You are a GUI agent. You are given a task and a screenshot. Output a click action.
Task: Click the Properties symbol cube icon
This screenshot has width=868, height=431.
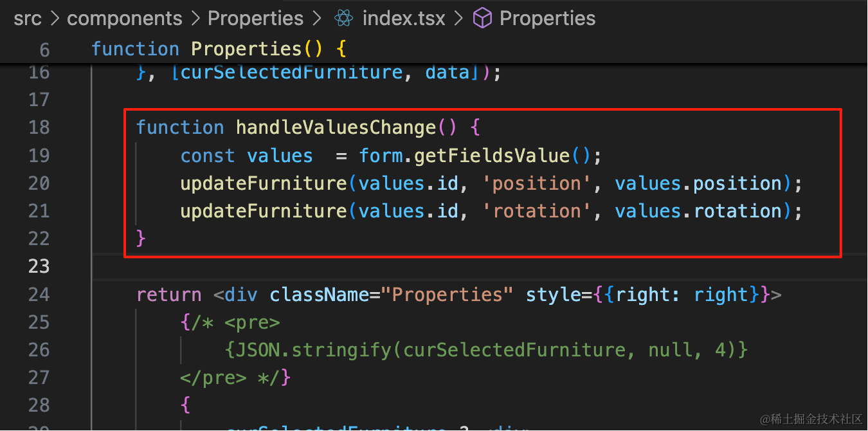pos(482,19)
